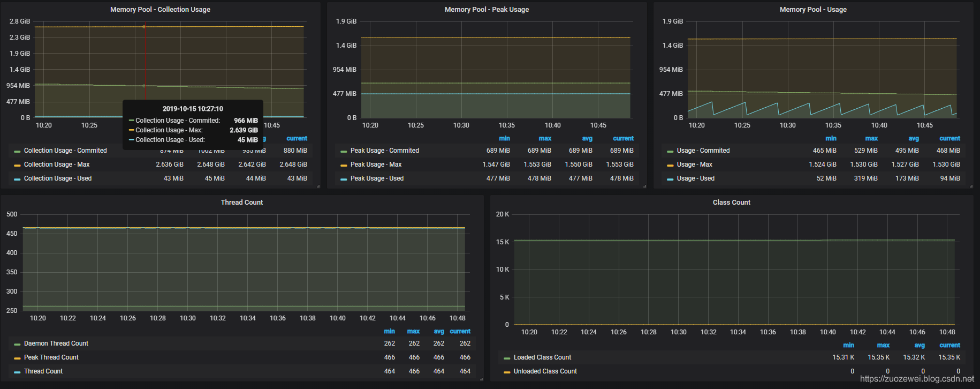Toggle the Unloaded Class Count series
Screen dimensions: 980x389
545,371
